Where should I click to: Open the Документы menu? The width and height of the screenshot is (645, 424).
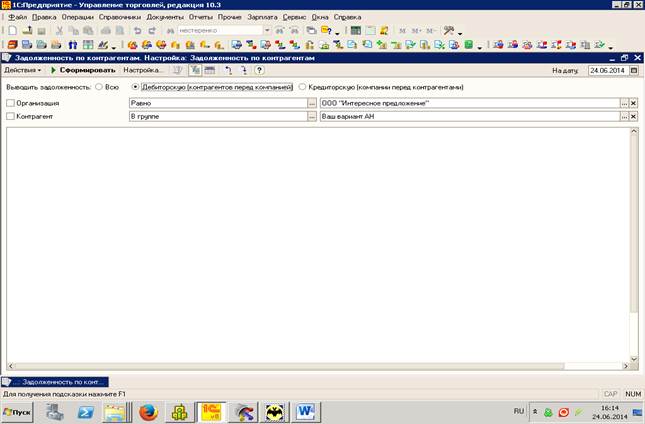coord(165,17)
